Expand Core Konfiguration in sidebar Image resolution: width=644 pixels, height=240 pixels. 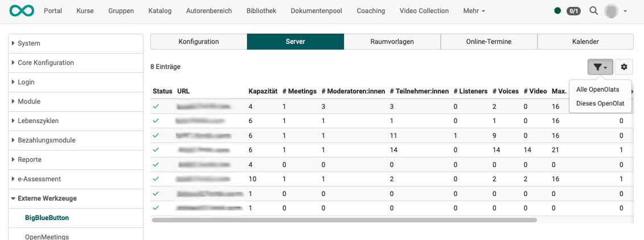click(x=46, y=63)
